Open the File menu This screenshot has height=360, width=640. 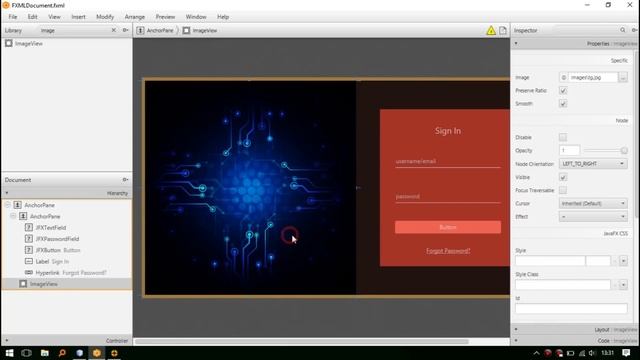coord(13,17)
